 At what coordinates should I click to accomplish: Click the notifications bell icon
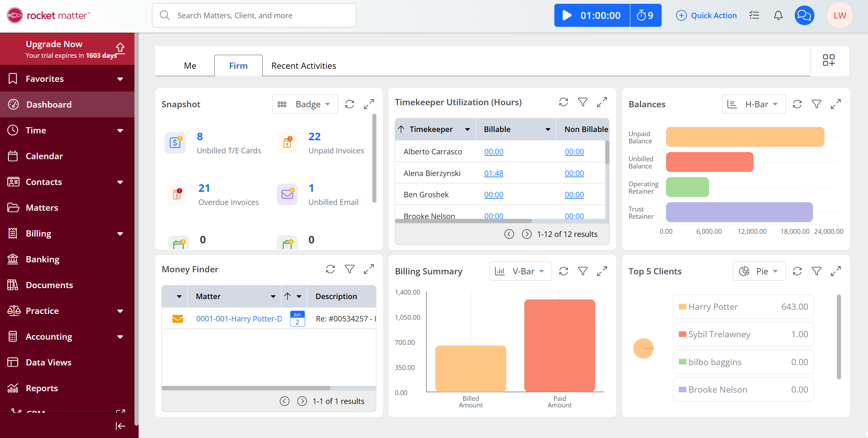778,15
